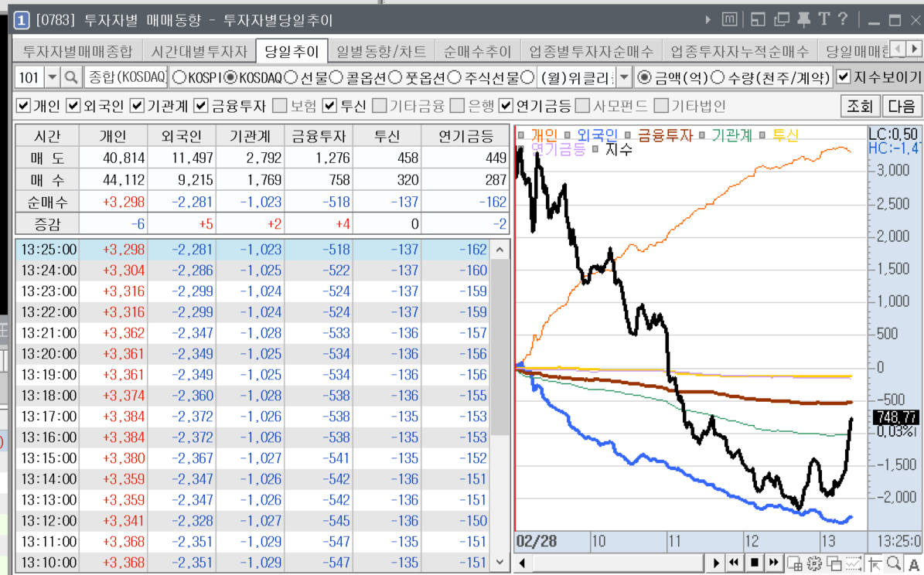The height and width of the screenshot is (575, 924).
Task: Click the search magnifier beside code 101
Action: coord(71,77)
